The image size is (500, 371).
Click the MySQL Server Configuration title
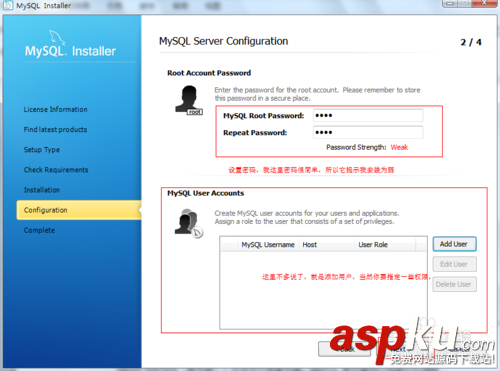click(223, 41)
